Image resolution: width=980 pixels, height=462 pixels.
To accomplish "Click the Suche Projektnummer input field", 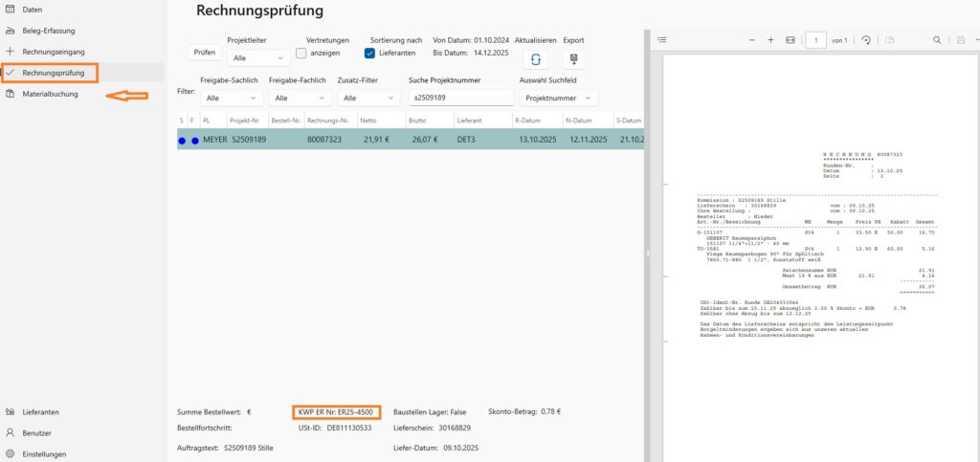I will coord(459,98).
